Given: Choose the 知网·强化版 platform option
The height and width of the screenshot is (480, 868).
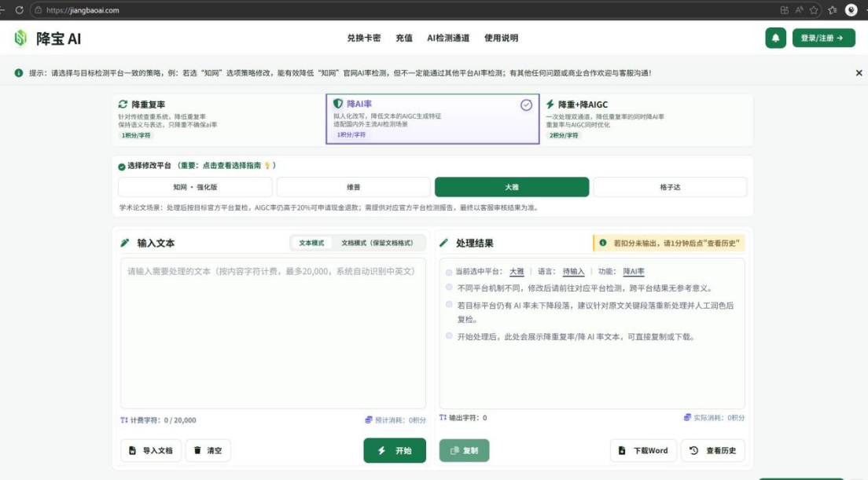Looking at the screenshot, I should [x=195, y=187].
